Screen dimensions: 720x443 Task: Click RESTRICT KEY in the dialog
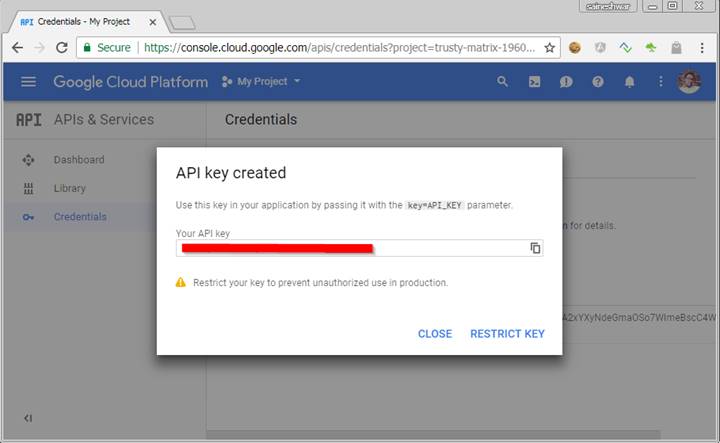point(507,334)
